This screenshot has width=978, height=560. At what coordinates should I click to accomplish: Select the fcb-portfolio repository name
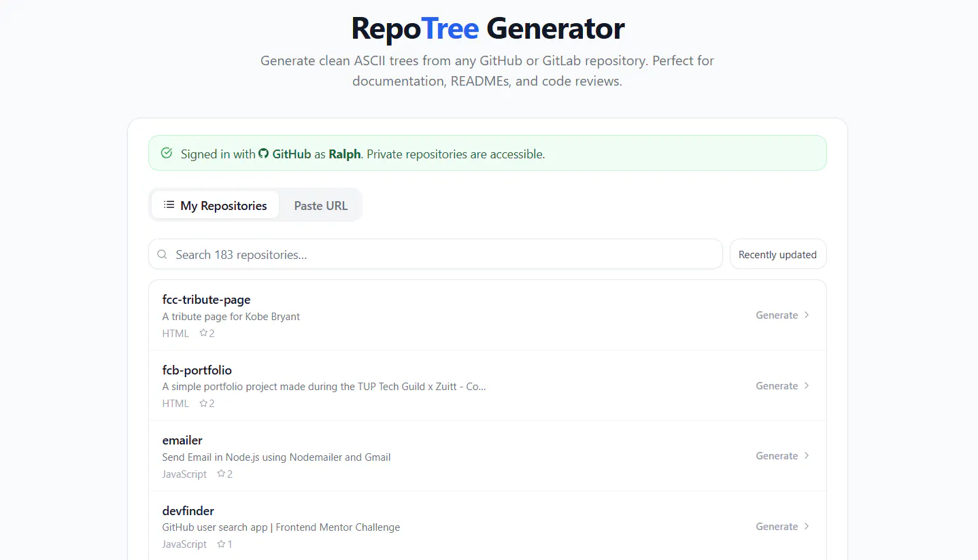pos(197,370)
